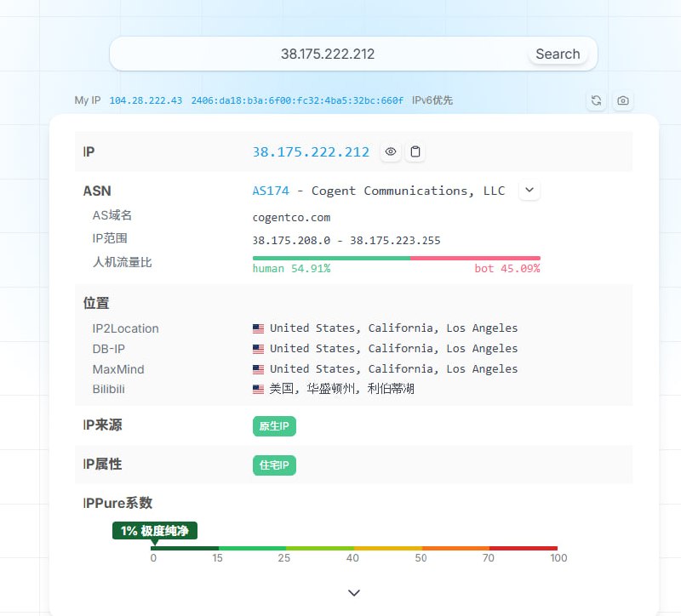
Task: Click the AS域名 label
Action: coord(112,215)
